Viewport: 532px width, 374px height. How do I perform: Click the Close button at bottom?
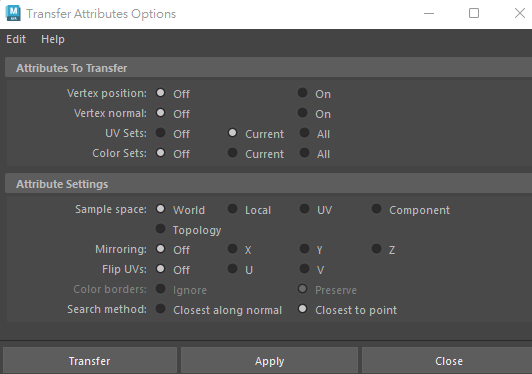[448, 360]
